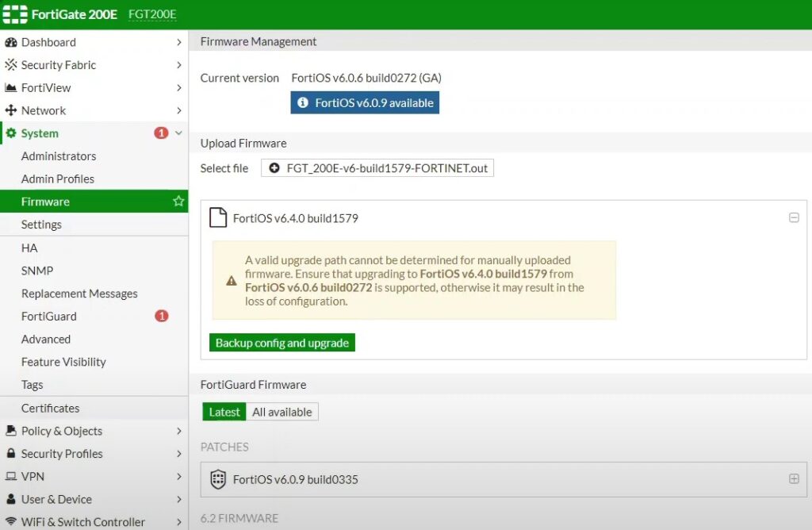Collapse the FortiOS v6.4.0 build1579 panel
The height and width of the screenshot is (530, 812).
tap(794, 217)
